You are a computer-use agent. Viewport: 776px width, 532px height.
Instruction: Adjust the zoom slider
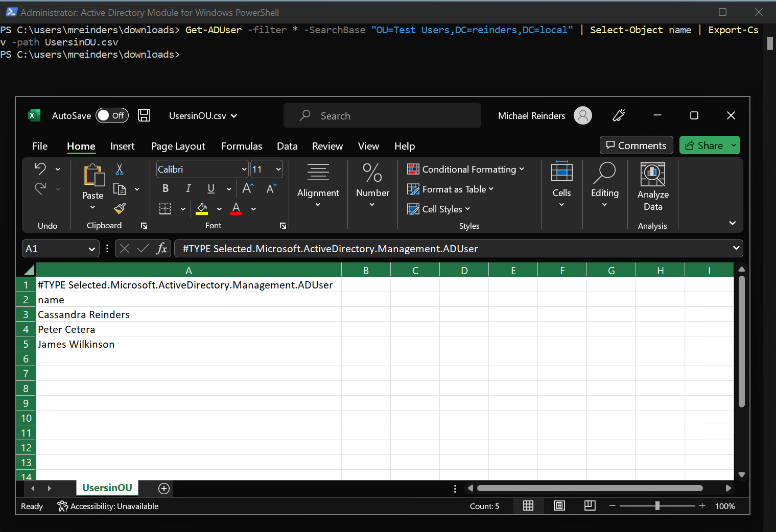pos(657,505)
